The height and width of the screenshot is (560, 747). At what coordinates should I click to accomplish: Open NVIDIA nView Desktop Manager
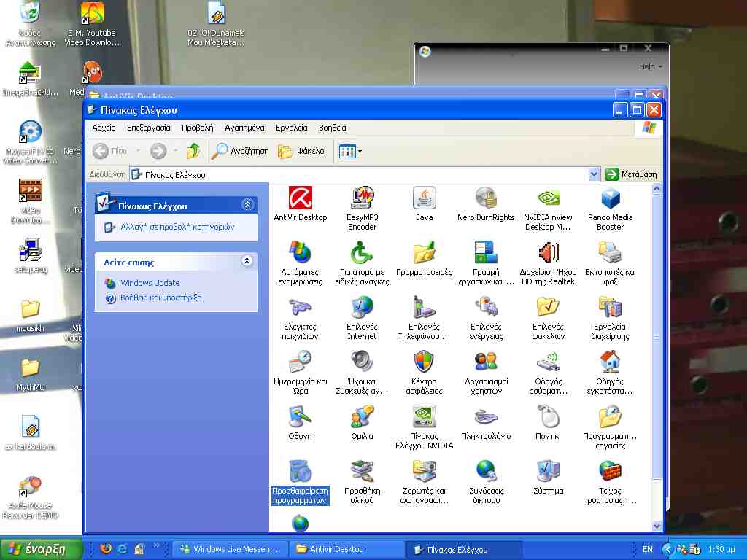click(548, 209)
